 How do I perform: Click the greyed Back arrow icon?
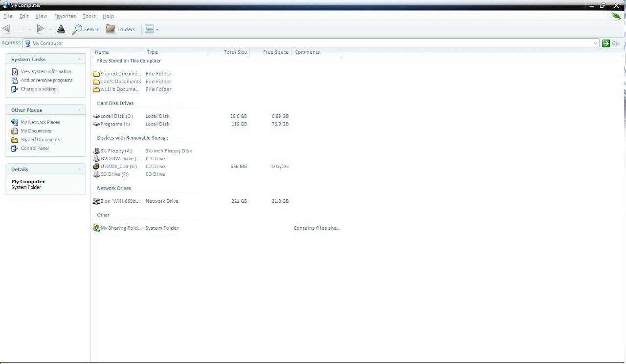(x=6, y=29)
